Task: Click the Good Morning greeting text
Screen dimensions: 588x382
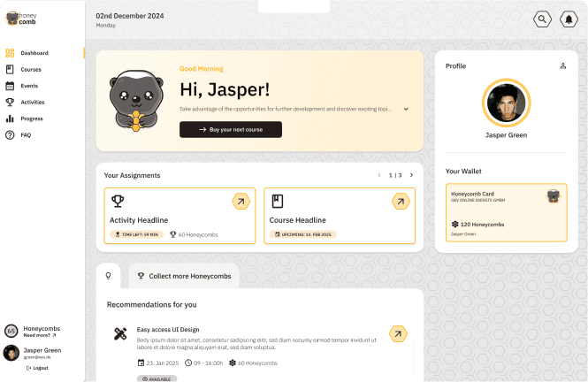Action: tap(202, 69)
